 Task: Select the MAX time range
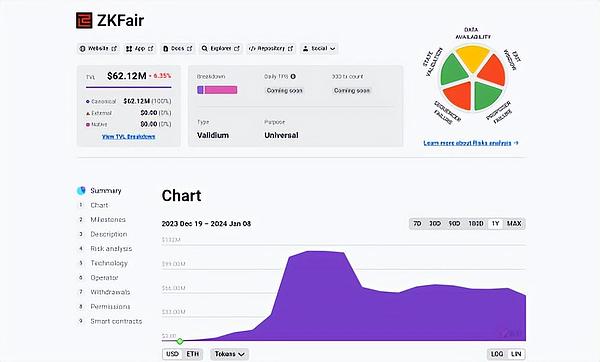[x=514, y=223]
